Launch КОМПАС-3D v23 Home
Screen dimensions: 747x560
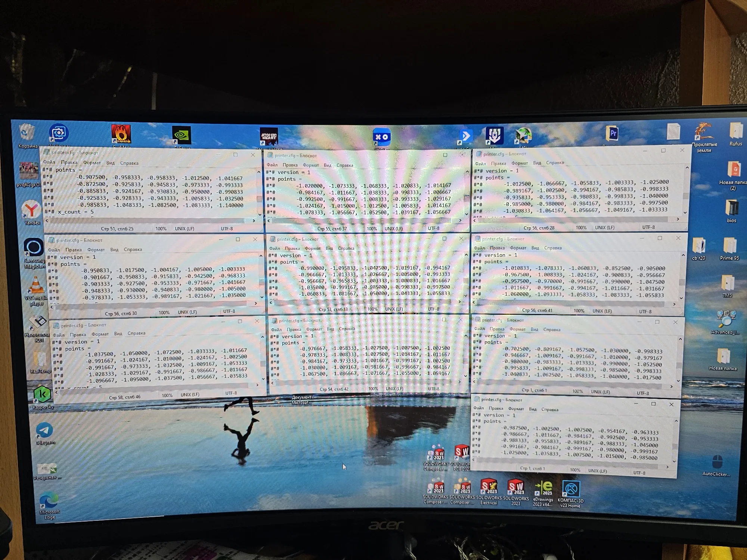(571, 489)
